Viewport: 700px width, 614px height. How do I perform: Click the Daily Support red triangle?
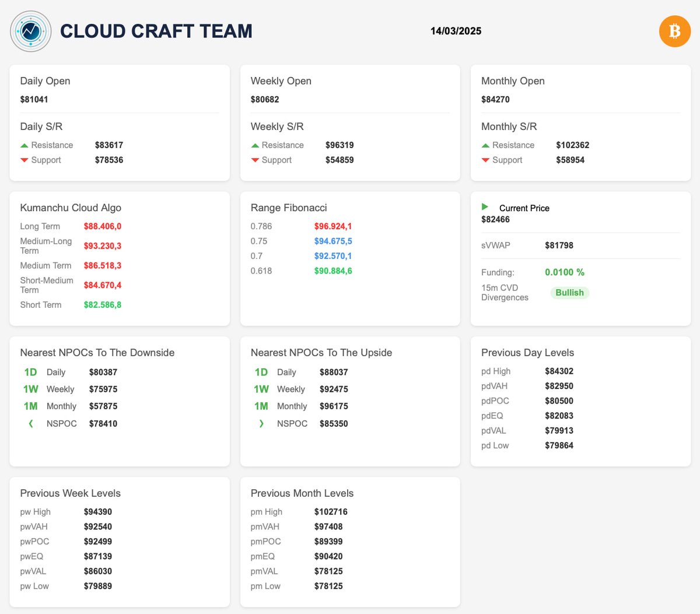coord(24,160)
